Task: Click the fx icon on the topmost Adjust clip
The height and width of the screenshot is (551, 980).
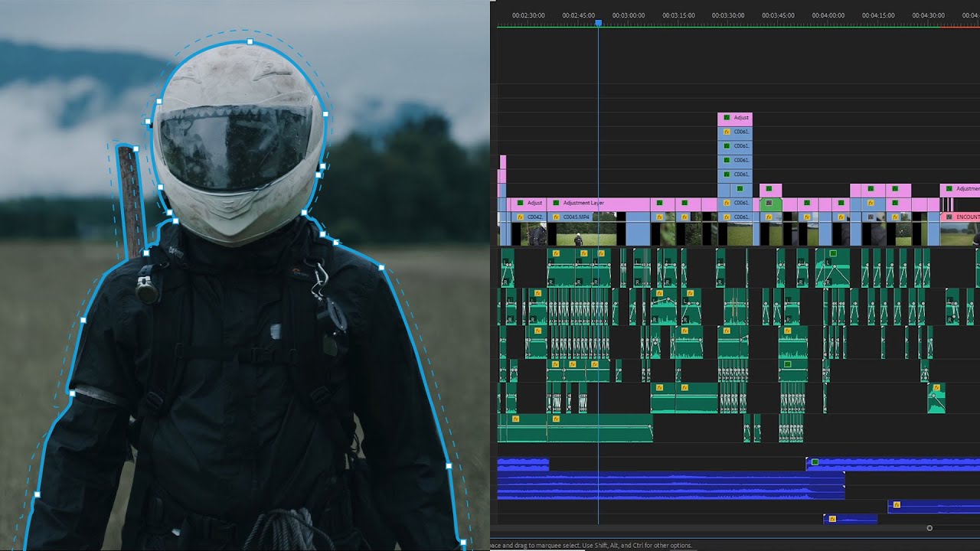Action: (727, 118)
